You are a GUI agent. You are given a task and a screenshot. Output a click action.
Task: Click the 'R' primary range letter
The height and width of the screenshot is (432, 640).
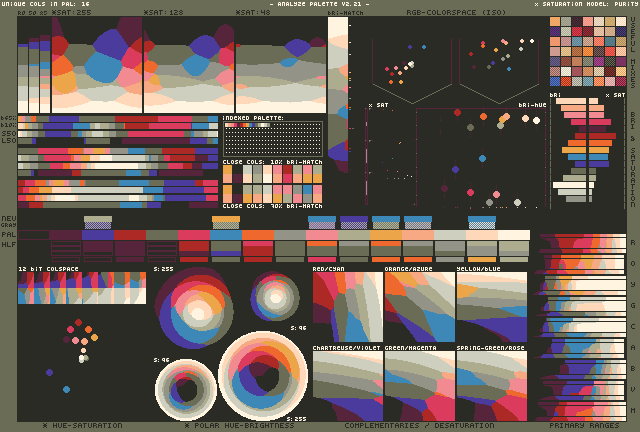(x=633, y=242)
